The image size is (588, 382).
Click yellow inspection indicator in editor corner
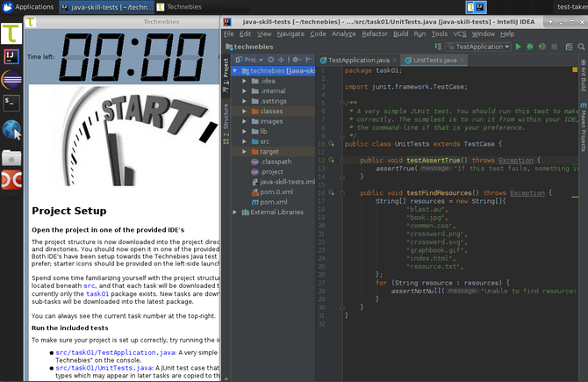[x=575, y=69]
